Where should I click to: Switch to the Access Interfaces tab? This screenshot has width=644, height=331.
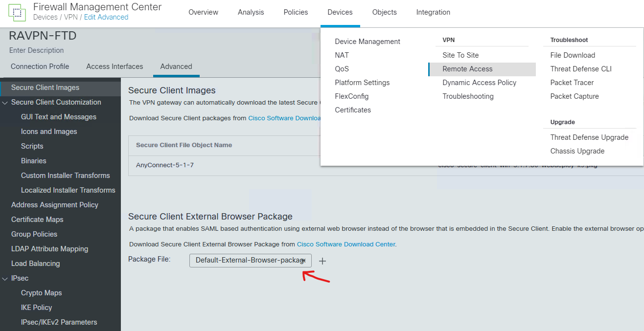coord(115,66)
